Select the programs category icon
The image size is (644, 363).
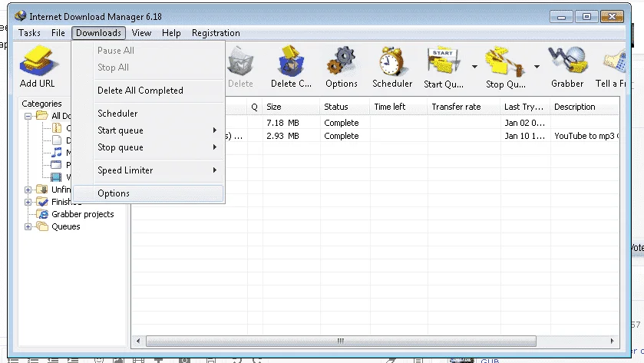pyautogui.click(x=56, y=165)
